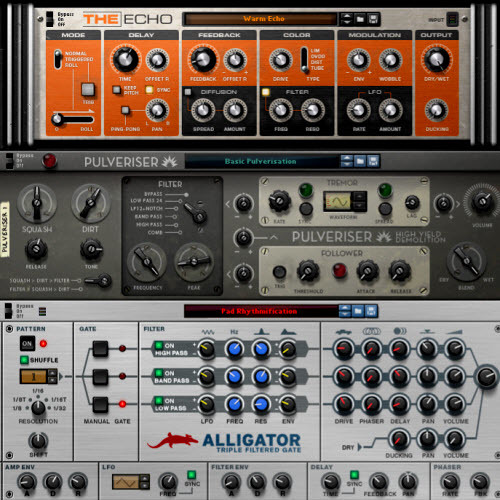Toggle the Alligator Delay Sync button

(x=354, y=475)
